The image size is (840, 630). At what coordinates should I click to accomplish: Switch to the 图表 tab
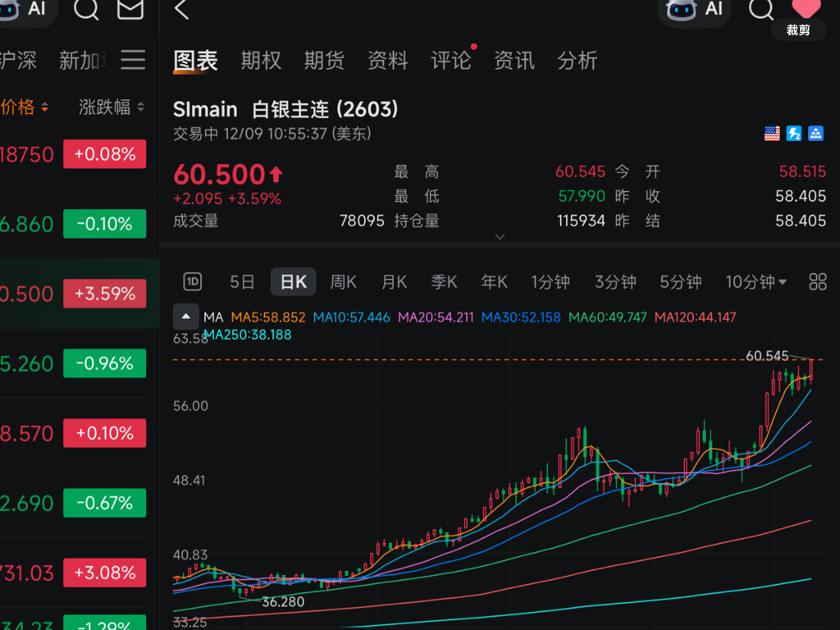[195, 61]
